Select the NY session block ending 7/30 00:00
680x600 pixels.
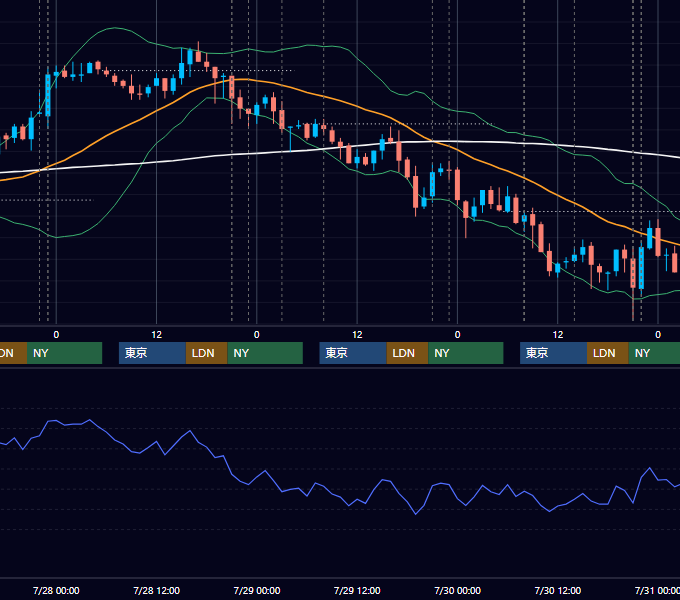(x=466, y=353)
